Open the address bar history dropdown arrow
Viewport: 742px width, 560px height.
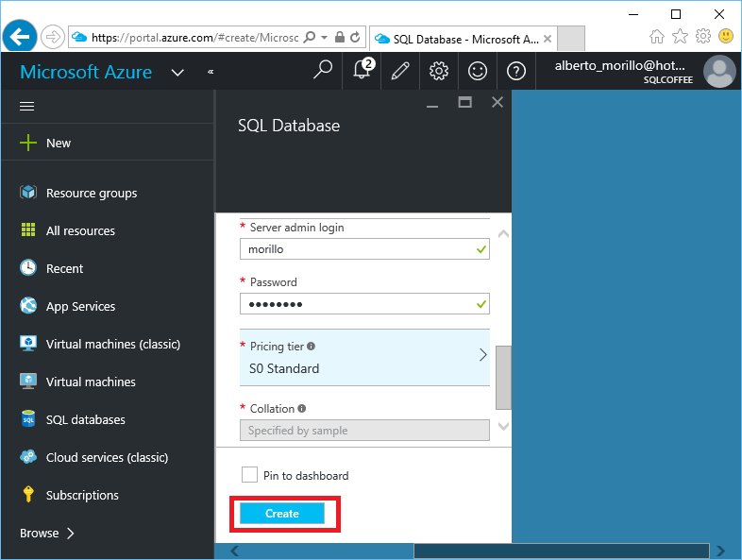(324, 38)
